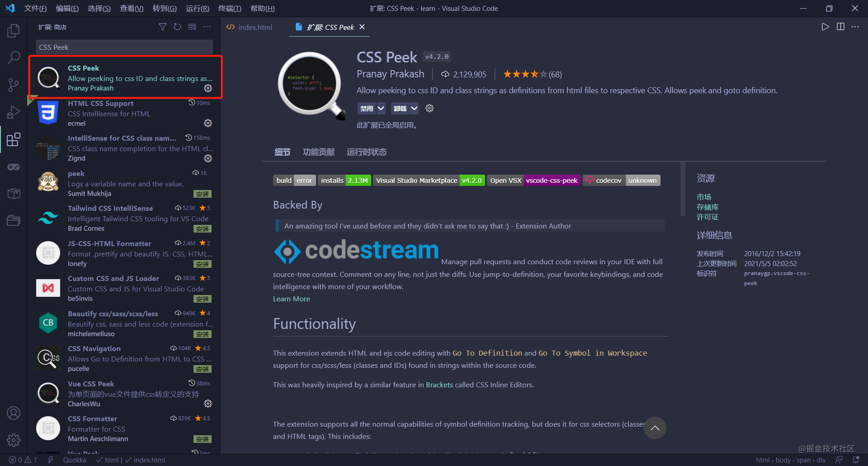Open the Repository (存储库) resource link
The width and height of the screenshot is (868, 466).
point(708,207)
